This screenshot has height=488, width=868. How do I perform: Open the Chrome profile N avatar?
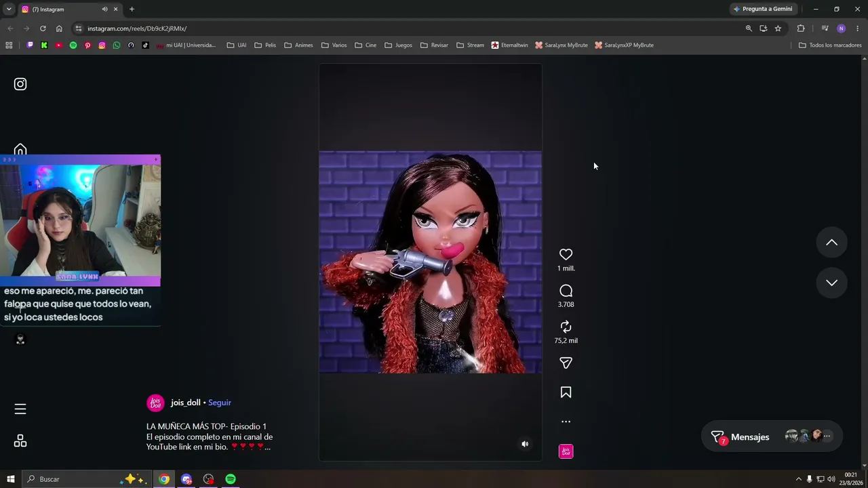pos(841,28)
